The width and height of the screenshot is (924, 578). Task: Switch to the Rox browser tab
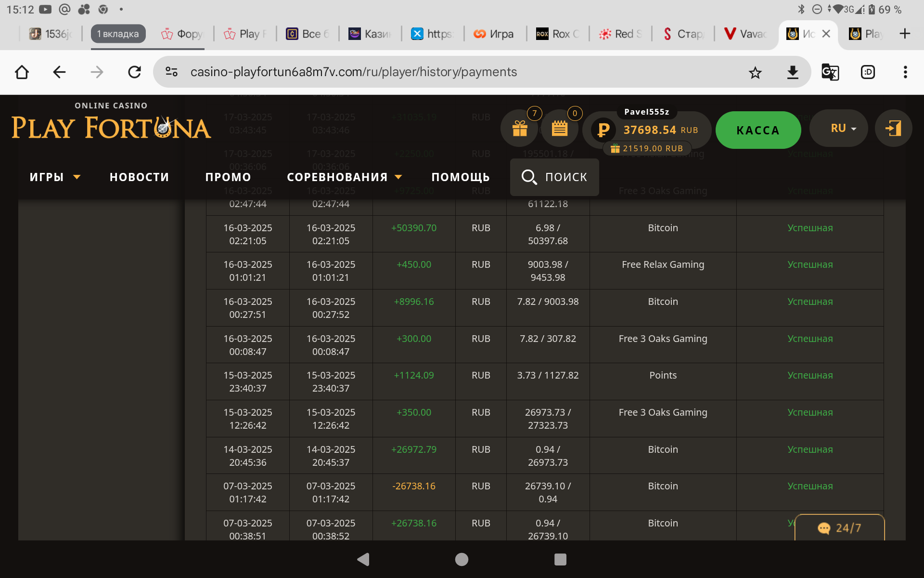pos(558,34)
